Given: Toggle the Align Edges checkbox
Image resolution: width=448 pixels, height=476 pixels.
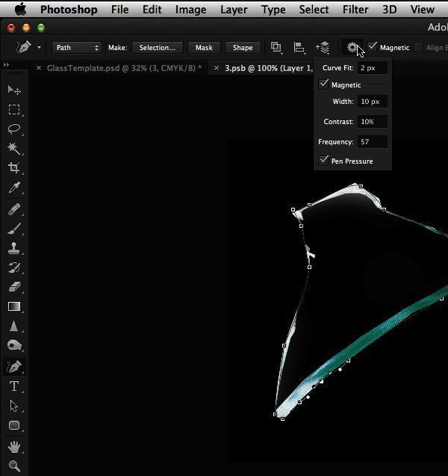Looking at the screenshot, I should (x=418, y=47).
